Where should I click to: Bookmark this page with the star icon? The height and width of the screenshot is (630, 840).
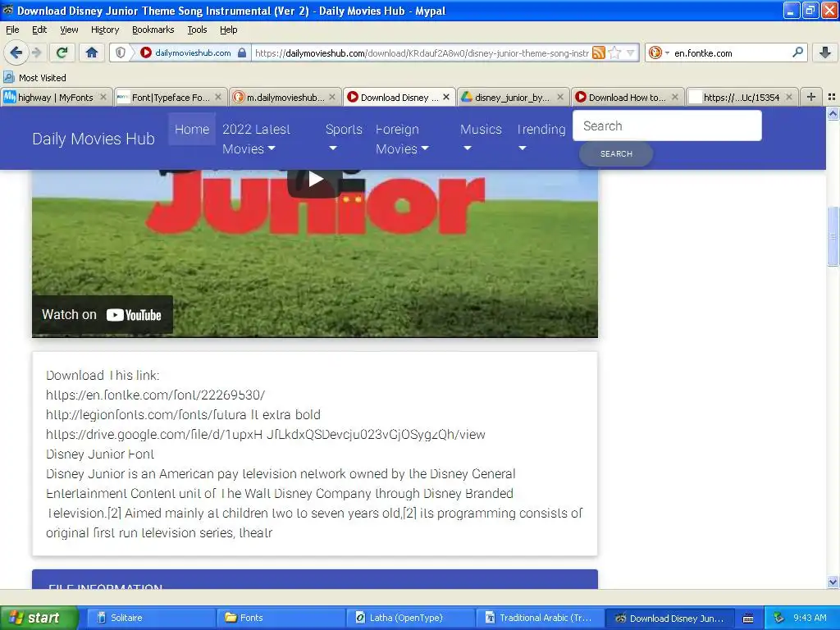(x=615, y=52)
